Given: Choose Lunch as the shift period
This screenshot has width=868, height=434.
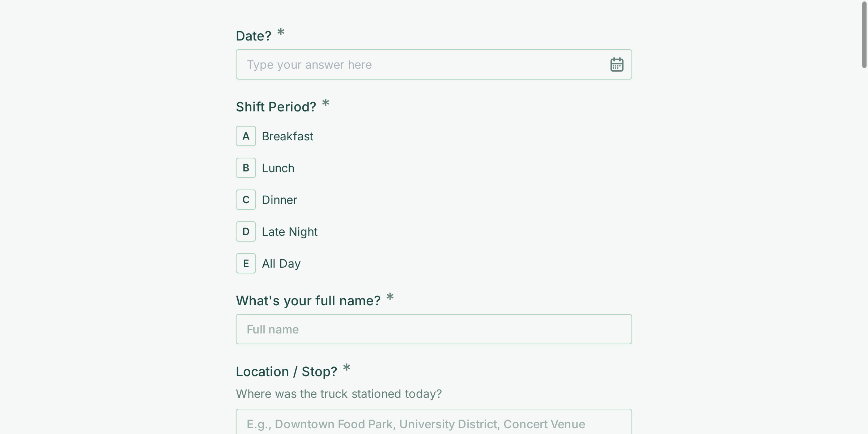Looking at the screenshot, I should coord(278,168).
